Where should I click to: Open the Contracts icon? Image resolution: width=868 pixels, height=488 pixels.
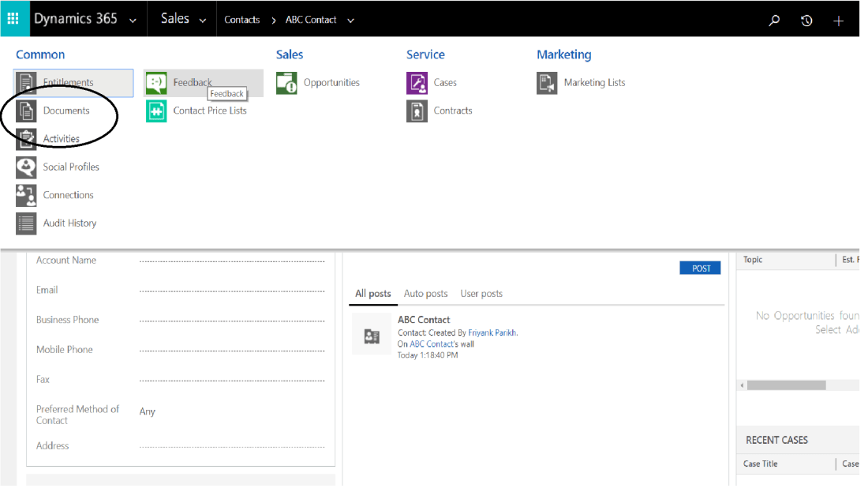(417, 111)
